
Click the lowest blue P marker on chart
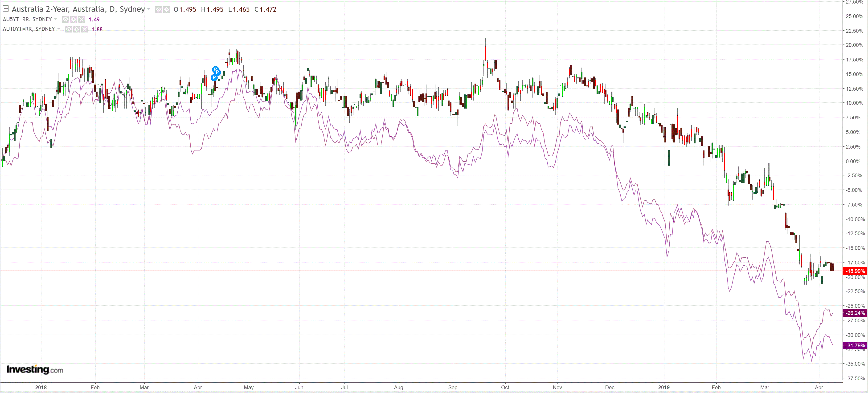(214, 78)
